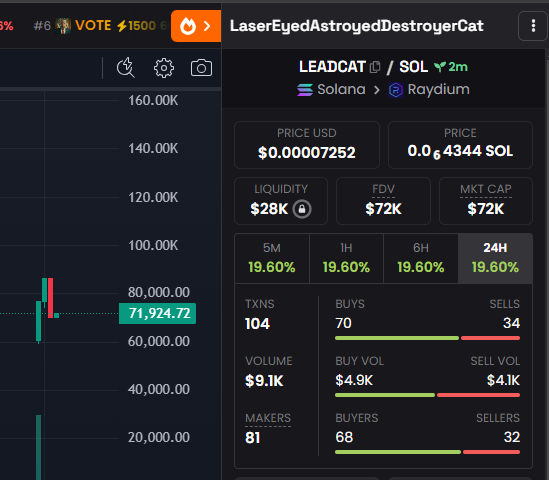Click the BUYS count 70
The height and width of the screenshot is (480, 549).
pos(343,323)
